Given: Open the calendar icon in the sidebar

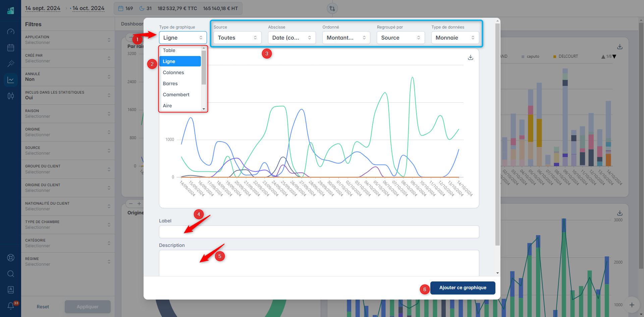Looking at the screenshot, I should [x=11, y=48].
